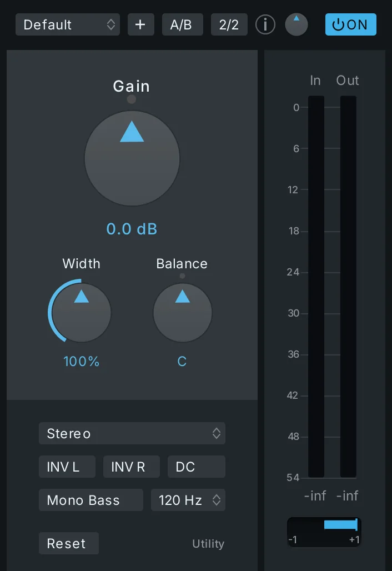Click the Out meter's -inf readout
392x571 pixels.
347,495
